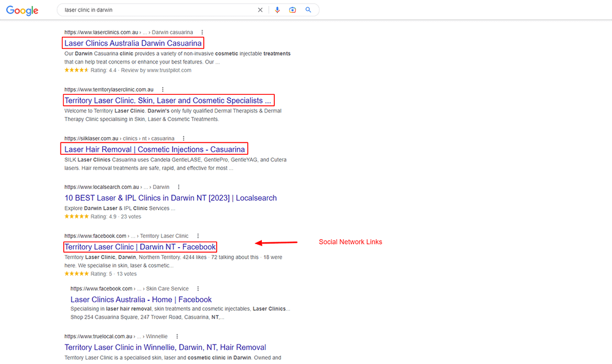612x364 pixels.
Task: Click the https://www.truelocal.com.au URL breadcrumb
Action: pyautogui.click(x=116, y=336)
